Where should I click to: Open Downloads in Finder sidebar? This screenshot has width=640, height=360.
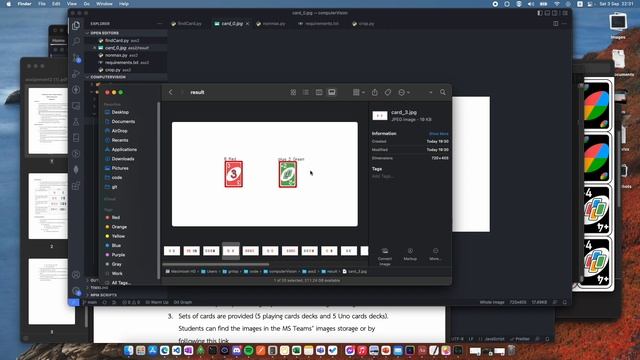click(123, 159)
